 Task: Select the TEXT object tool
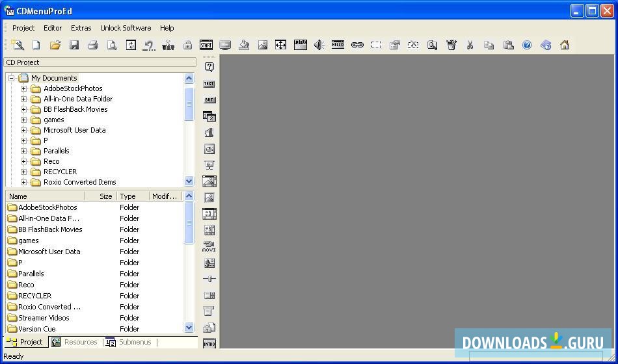(x=209, y=83)
